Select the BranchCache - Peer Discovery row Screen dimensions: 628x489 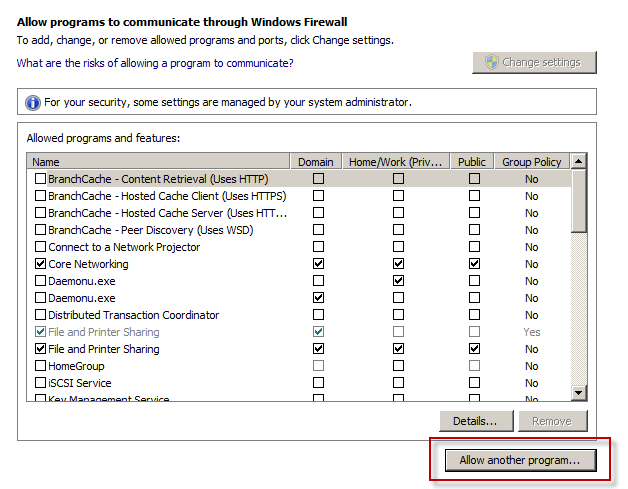tap(299, 230)
